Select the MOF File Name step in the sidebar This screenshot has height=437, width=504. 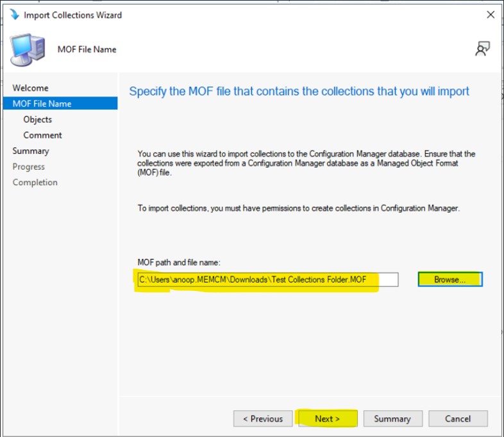pos(42,104)
